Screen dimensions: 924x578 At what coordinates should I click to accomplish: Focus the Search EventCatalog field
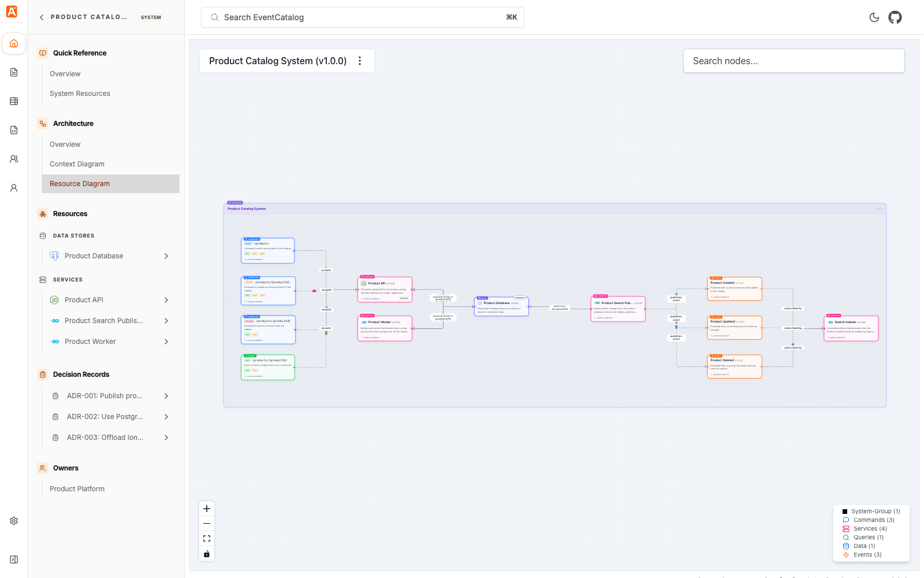(363, 17)
